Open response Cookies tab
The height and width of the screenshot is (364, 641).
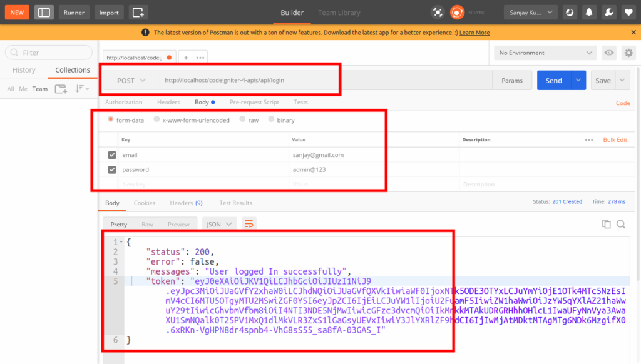tap(145, 203)
